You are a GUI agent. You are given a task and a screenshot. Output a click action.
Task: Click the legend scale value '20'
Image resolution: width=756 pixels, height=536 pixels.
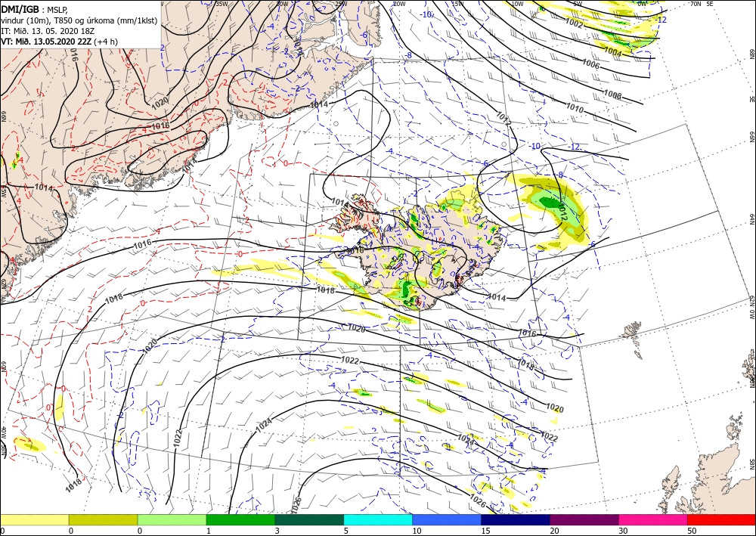554,531
